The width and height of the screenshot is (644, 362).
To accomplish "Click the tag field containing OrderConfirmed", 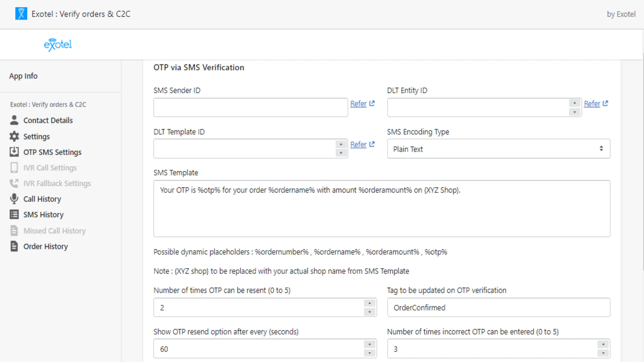I will (x=498, y=307).
